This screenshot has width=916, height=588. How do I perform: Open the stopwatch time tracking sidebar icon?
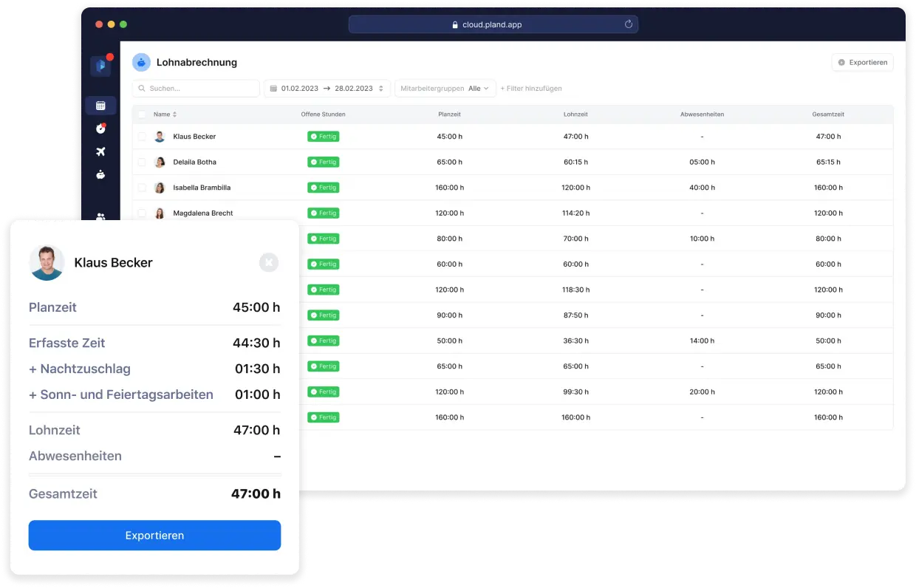100,129
